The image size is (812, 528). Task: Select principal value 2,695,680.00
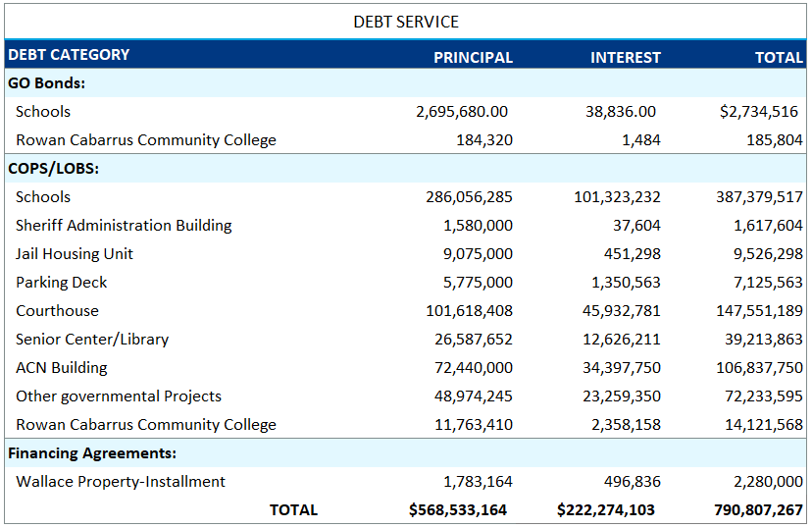pyautogui.click(x=462, y=112)
